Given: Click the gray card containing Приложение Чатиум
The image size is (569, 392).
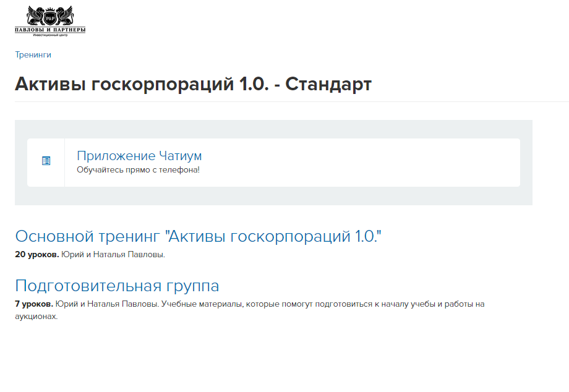Looking at the screenshot, I should (x=273, y=162).
